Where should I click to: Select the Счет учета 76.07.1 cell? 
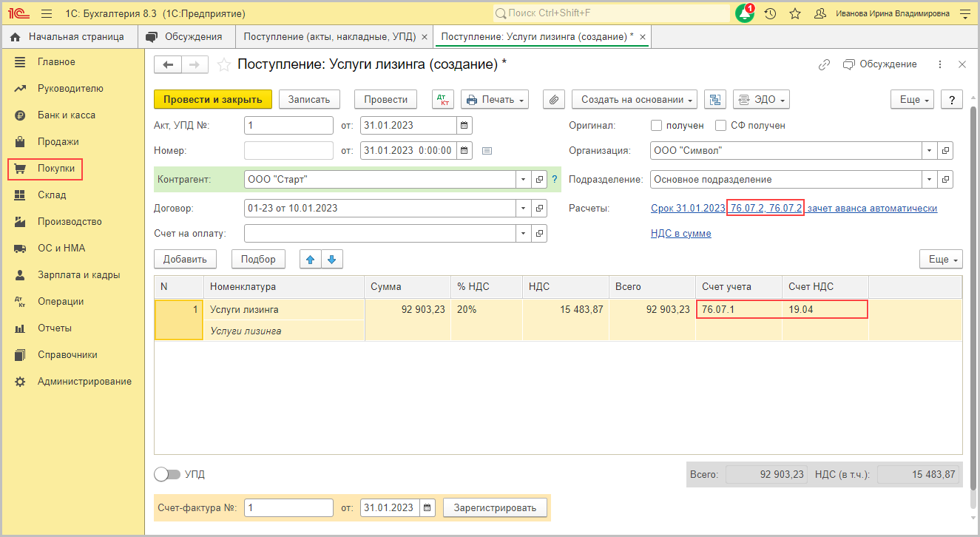(x=739, y=310)
